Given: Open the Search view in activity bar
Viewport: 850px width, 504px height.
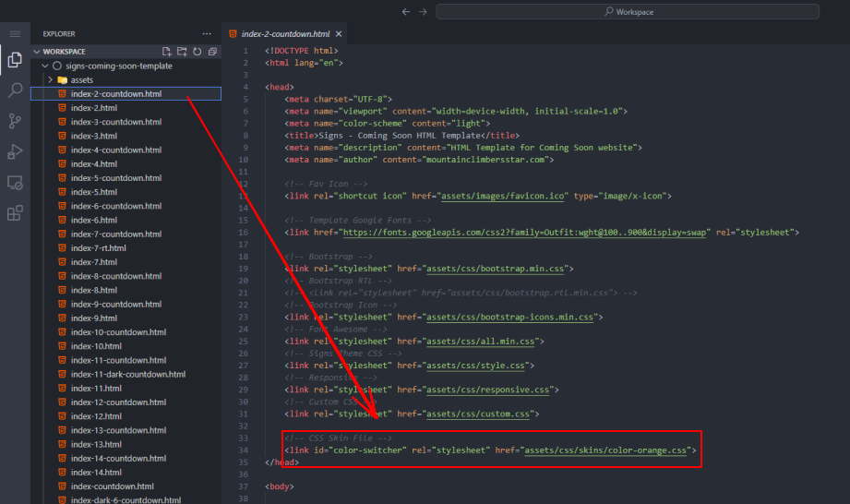Looking at the screenshot, I should pos(15,90).
